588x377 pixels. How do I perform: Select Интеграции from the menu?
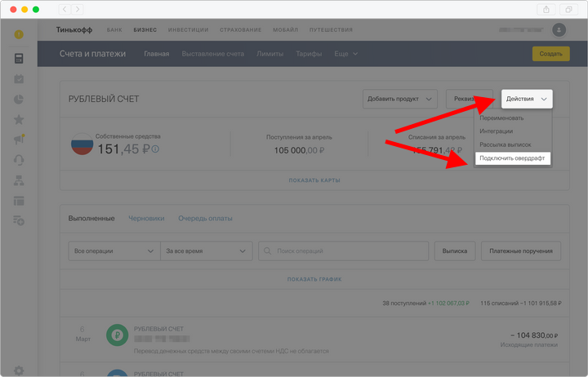click(x=497, y=131)
